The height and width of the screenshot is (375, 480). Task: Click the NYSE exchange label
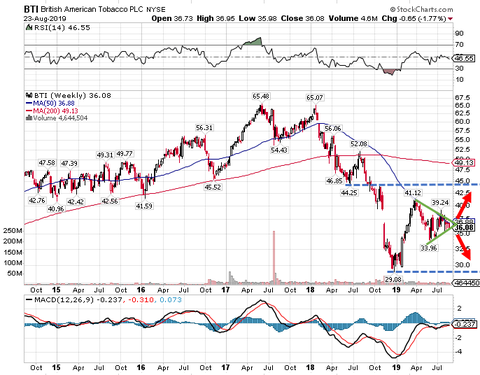pyautogui.click(x=156, y=10)
